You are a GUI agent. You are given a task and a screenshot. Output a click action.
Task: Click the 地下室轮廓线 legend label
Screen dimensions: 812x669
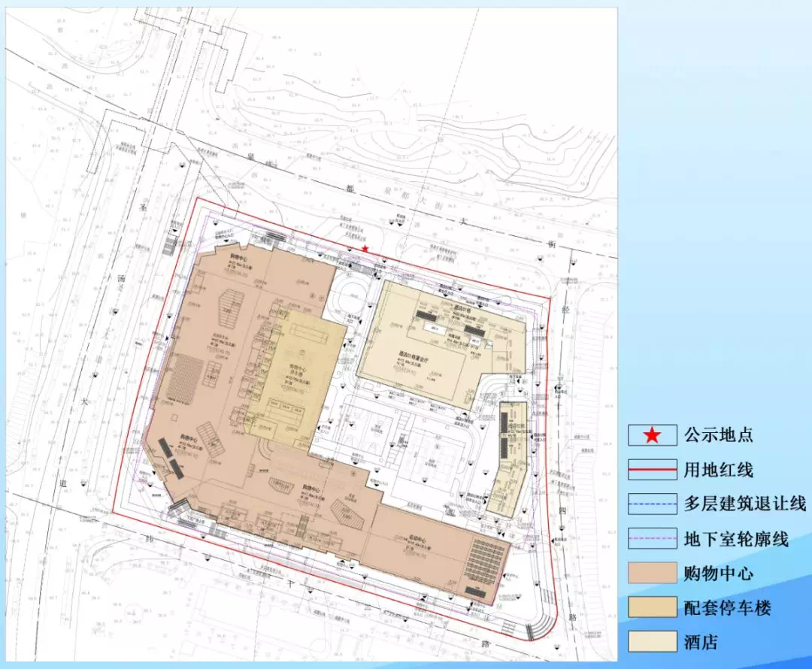(735, 539)
